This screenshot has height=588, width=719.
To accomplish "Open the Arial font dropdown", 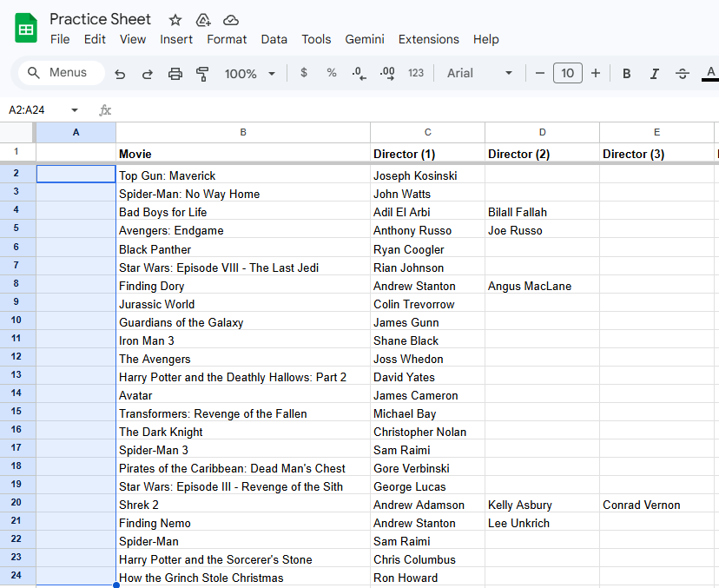I will click(479, 73).
